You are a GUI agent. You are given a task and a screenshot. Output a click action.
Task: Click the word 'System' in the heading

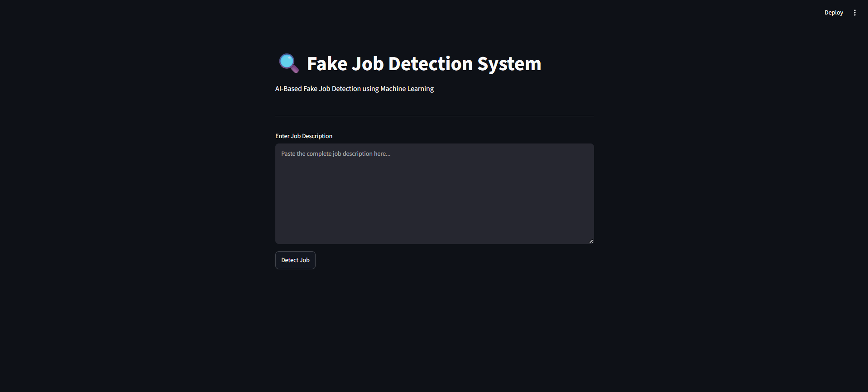(509, 64)
